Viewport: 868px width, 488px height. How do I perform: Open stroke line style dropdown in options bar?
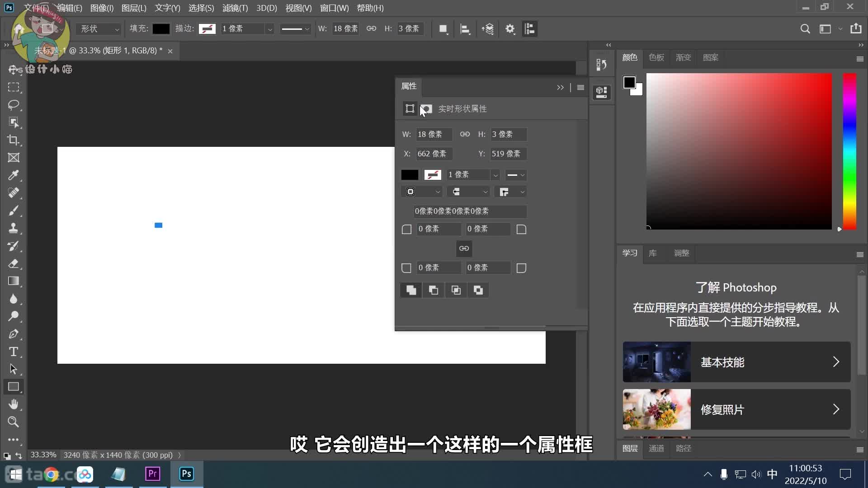click(296, 29)
